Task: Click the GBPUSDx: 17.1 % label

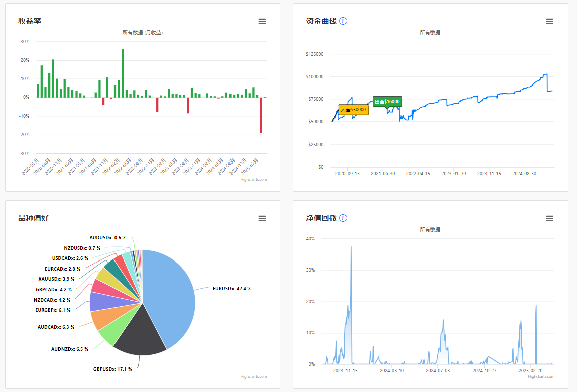Action: [112, 369]
